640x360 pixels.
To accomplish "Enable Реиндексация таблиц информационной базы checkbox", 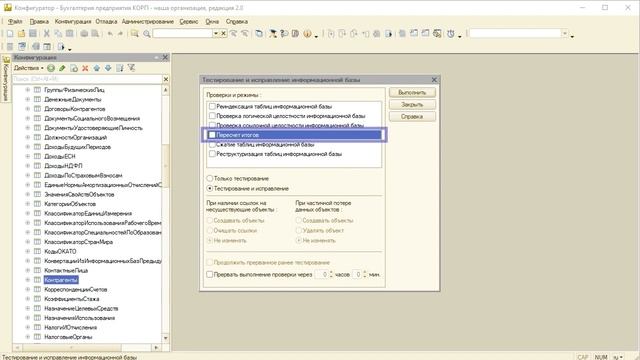I will click(x=212, y=106).
